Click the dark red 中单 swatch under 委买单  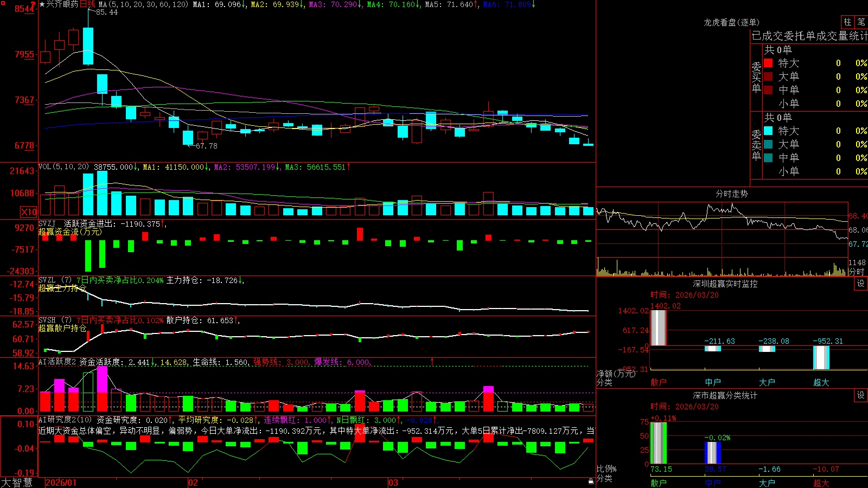[768, 90]
